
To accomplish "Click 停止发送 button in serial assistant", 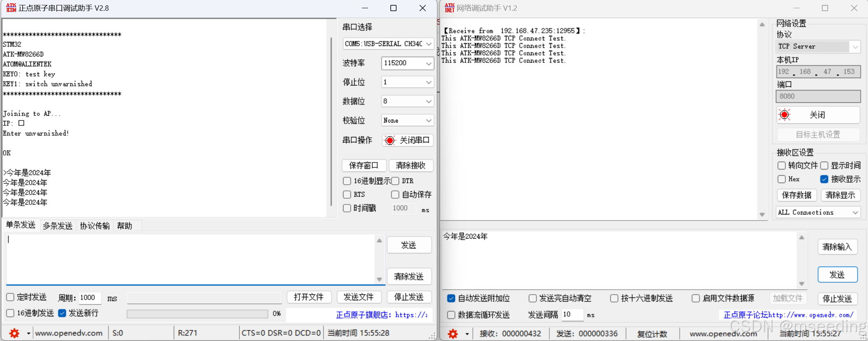I will pos(409,297).
